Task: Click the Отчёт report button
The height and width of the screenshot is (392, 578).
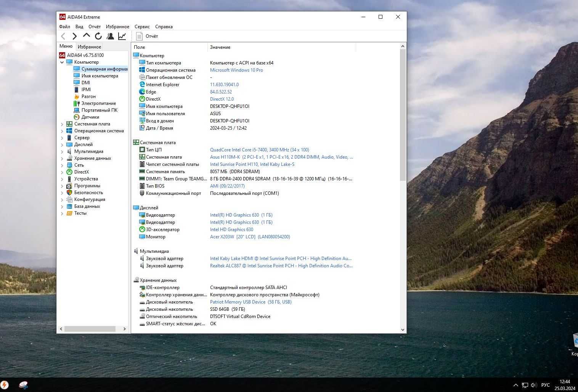Action: pyautogui.click(x=147, y=36)
